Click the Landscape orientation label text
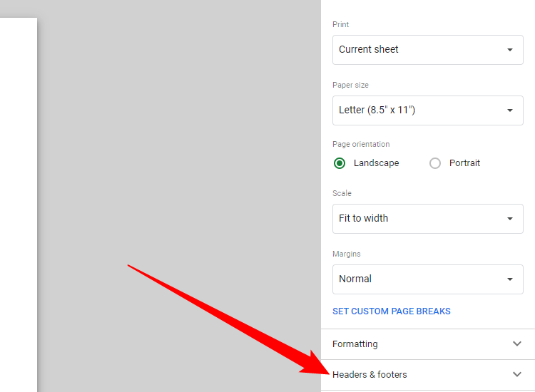 point(376,163)
